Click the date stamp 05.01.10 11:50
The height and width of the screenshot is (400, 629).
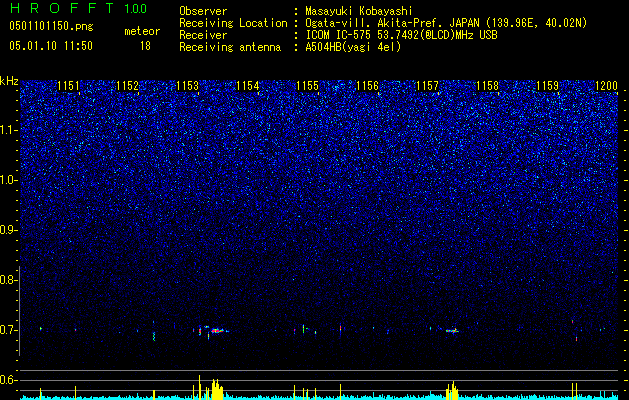coord(51,46)
